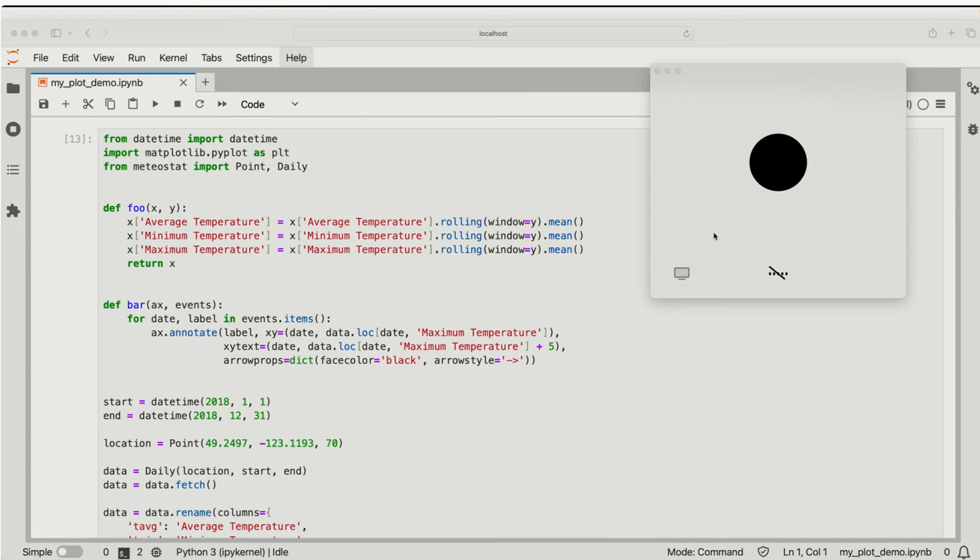Cut the selected cell with scissors icon
The image size is (980, 560).
(x=88, y=104)
